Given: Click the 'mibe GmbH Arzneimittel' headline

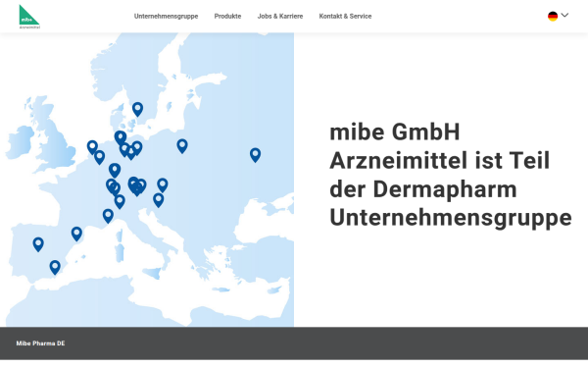Looking at the screenshot, I should point(451,175).
